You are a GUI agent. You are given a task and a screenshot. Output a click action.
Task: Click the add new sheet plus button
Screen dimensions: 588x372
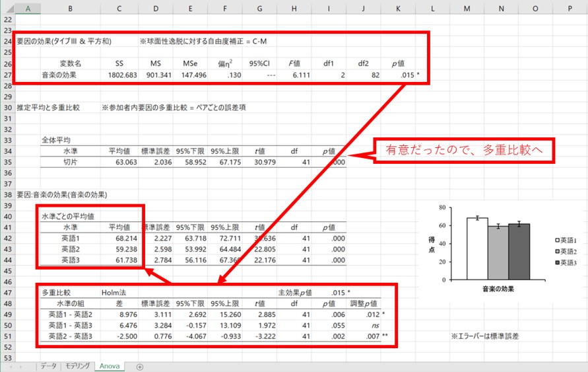[139, 366]
